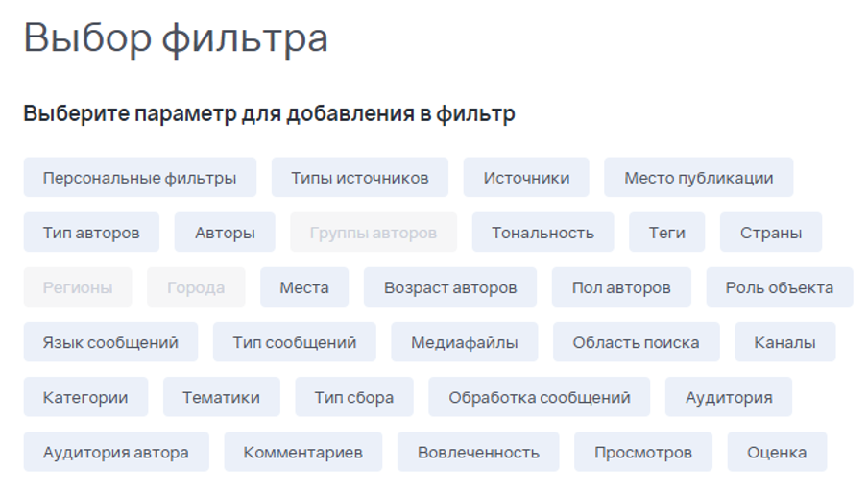The image size is (868, 494).
Task: Choose the Теги parameter
Action: click(666, 233)
